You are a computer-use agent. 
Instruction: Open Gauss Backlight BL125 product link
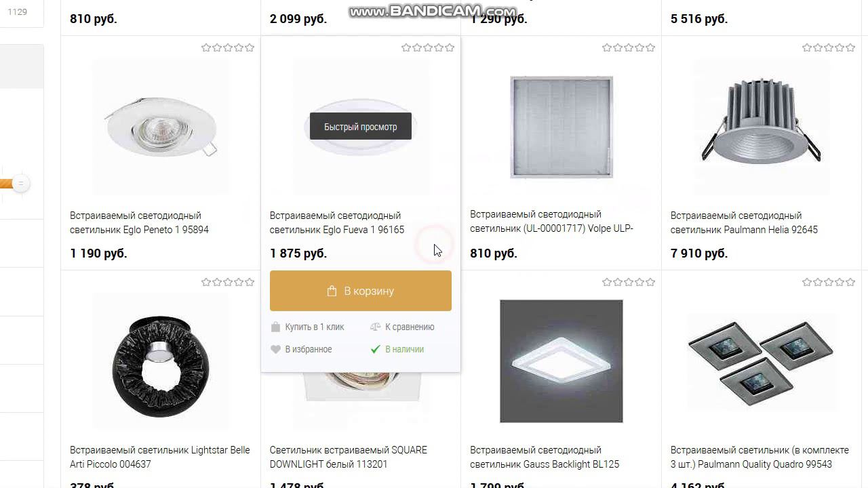point(545,457)
